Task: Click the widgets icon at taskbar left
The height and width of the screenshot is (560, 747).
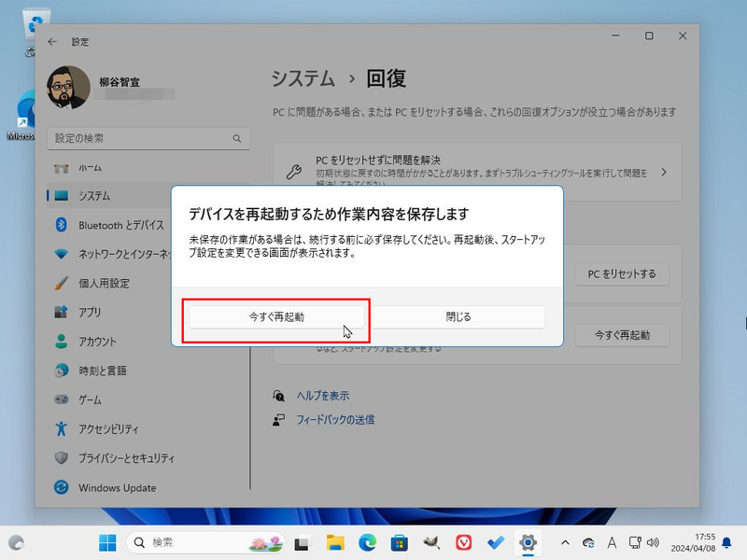Action: click(x=16, y=543)
